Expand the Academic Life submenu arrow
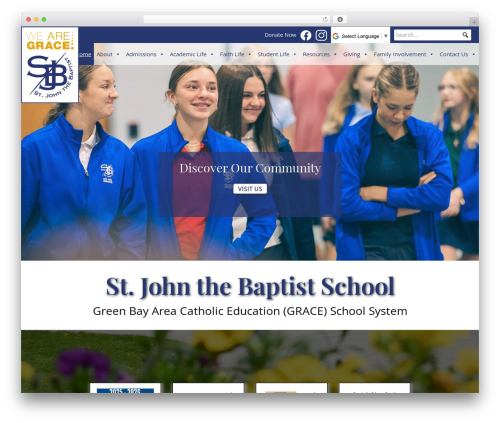The width and height of the screenshot is (500, 423). tap(212, 54)
